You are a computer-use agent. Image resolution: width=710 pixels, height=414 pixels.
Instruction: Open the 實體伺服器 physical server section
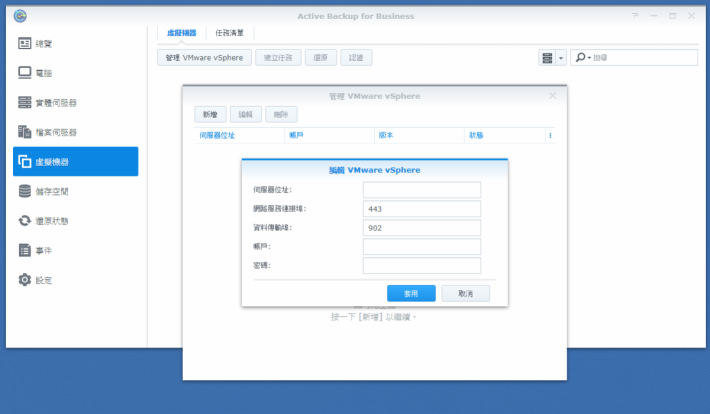coord(76,102)
